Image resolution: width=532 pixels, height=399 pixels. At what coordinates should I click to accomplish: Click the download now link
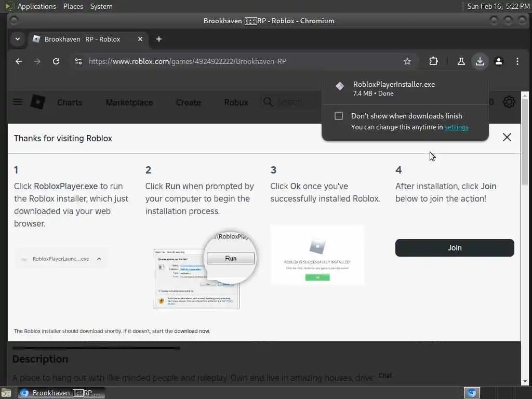(x=192, y=331)
